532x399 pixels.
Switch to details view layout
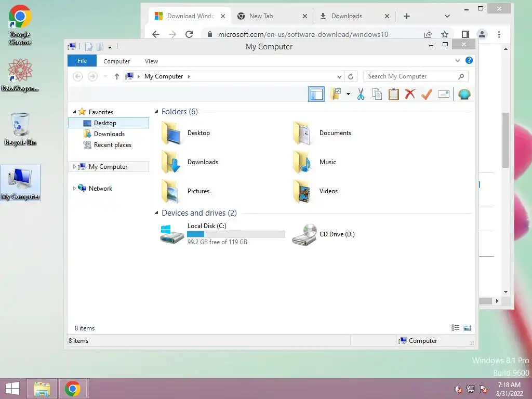tap(455, 327)
